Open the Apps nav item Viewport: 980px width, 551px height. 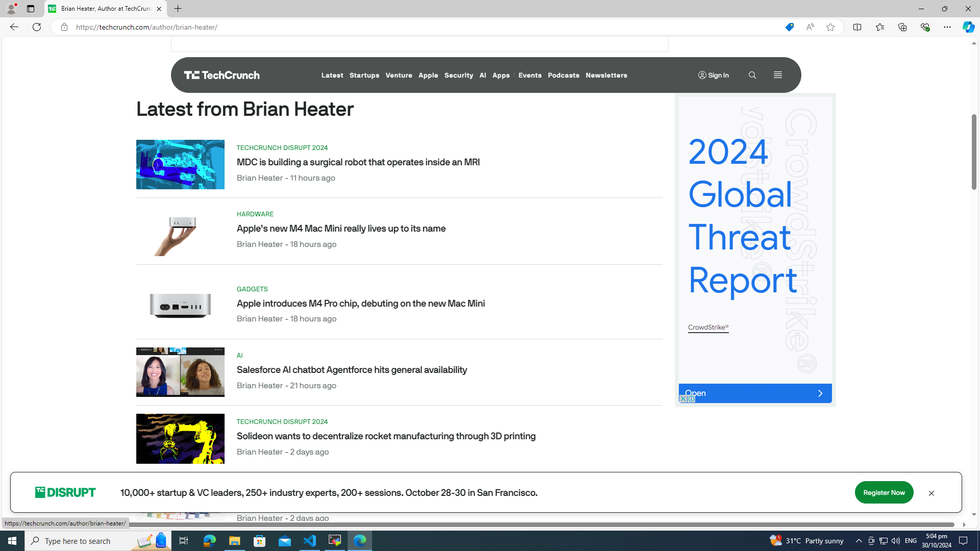tap(501, 75)
